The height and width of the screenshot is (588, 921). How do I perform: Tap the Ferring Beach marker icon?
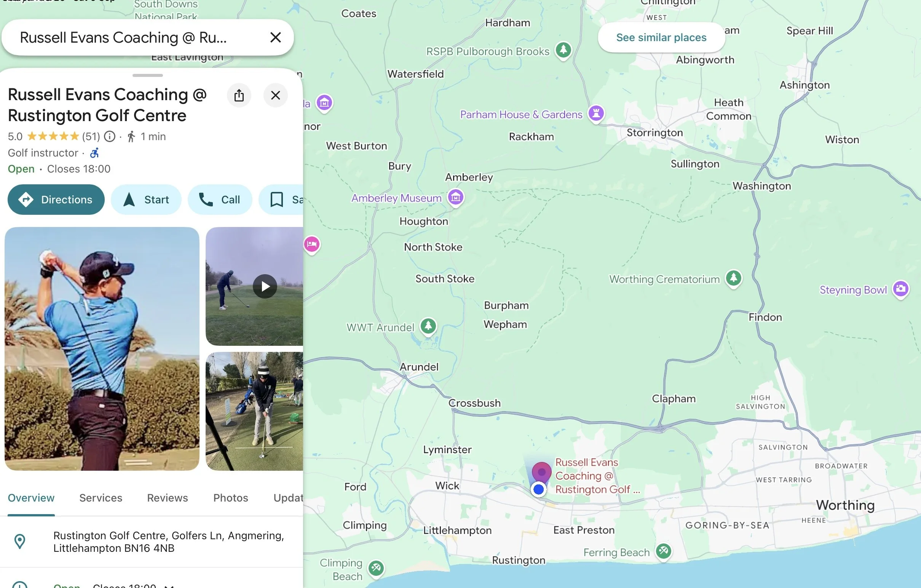pyautogui.click(x=664, y=551)
